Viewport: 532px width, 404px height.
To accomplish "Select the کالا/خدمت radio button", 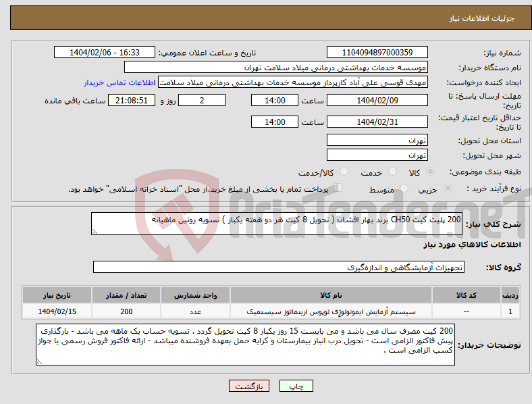I will click(344, 172).
